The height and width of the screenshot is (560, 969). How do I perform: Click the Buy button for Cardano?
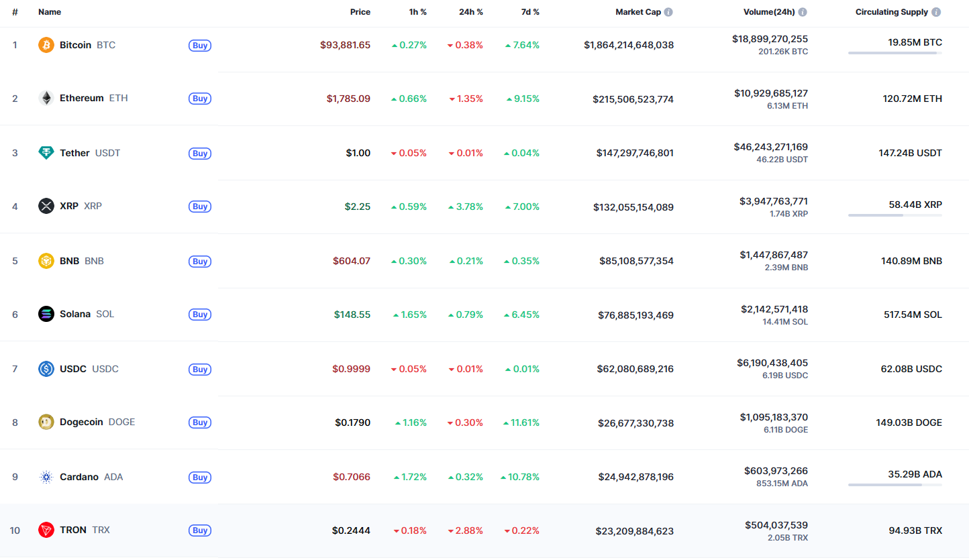click(x=200, y=478)
